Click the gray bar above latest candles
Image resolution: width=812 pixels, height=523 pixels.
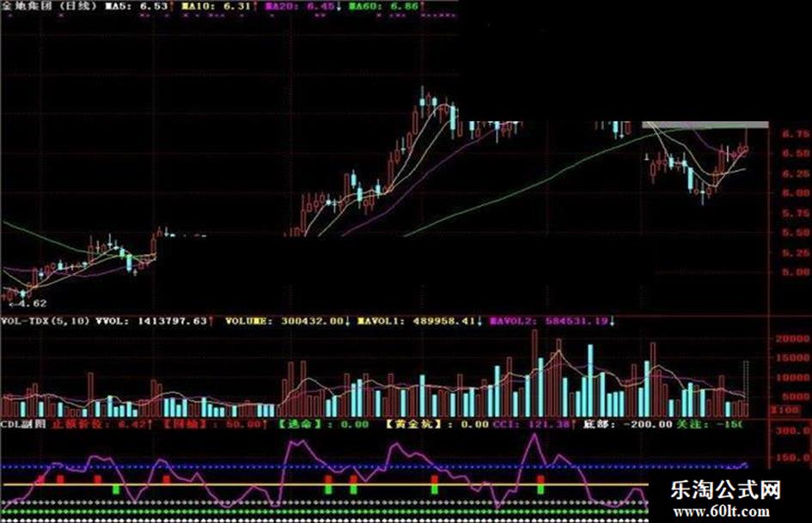pyautogui.click(x=705, y=125)
